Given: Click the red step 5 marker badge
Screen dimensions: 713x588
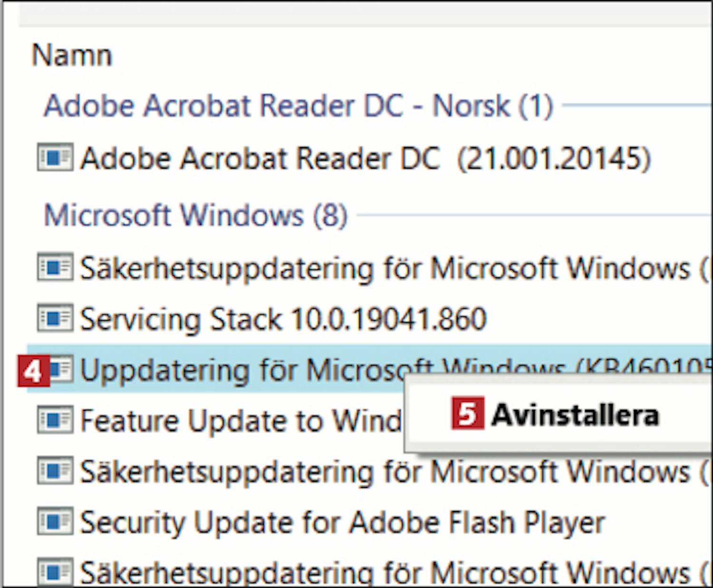Looking at the screenshot, I should 468,413.
